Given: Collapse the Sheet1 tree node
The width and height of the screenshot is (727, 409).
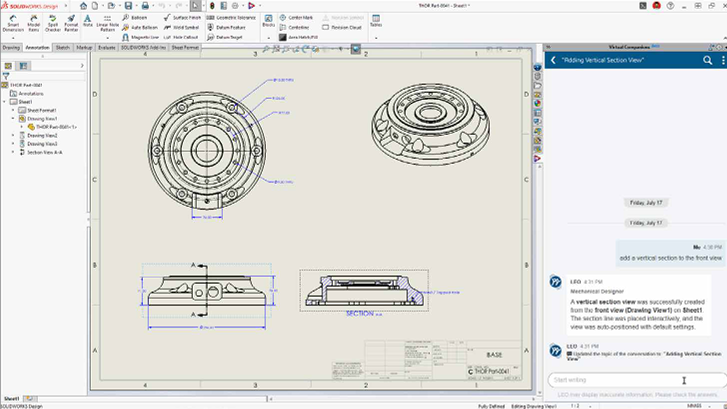Looking at the screenshot, I should [x=5, y=102].
